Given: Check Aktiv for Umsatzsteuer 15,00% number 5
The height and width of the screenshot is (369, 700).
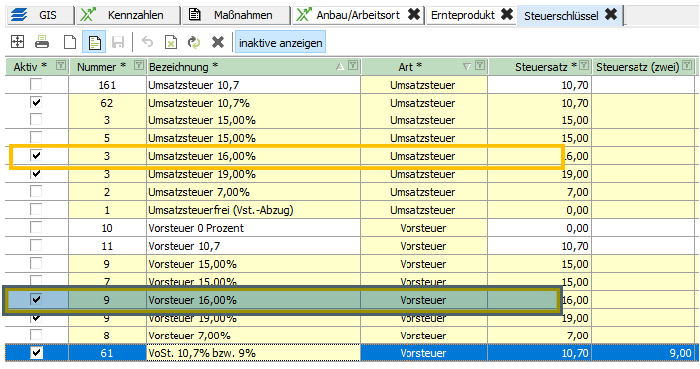Looking at the screenshot, I should (x=36, y=137).
